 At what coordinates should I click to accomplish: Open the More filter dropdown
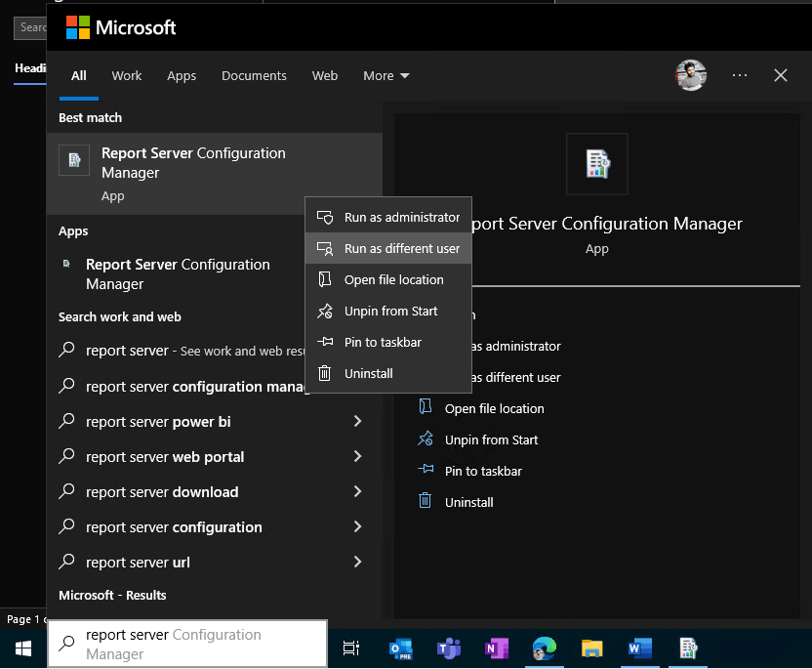coord(386,75)
